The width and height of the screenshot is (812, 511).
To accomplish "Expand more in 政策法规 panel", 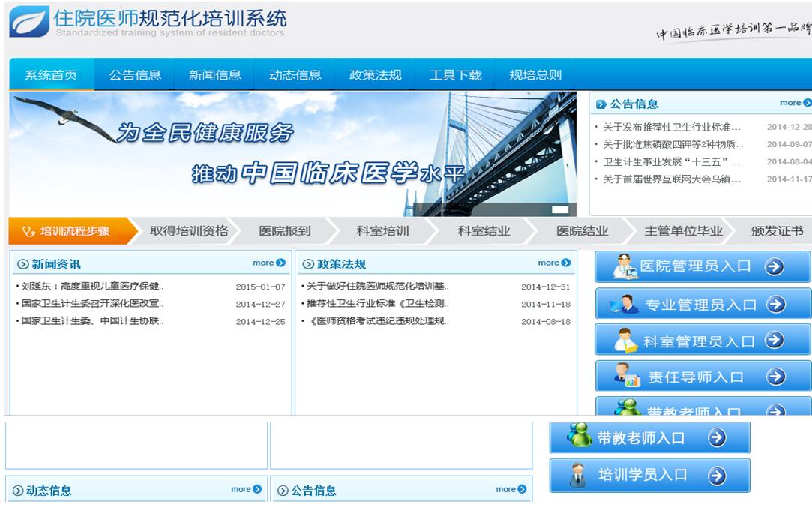I will coord(553,263).
